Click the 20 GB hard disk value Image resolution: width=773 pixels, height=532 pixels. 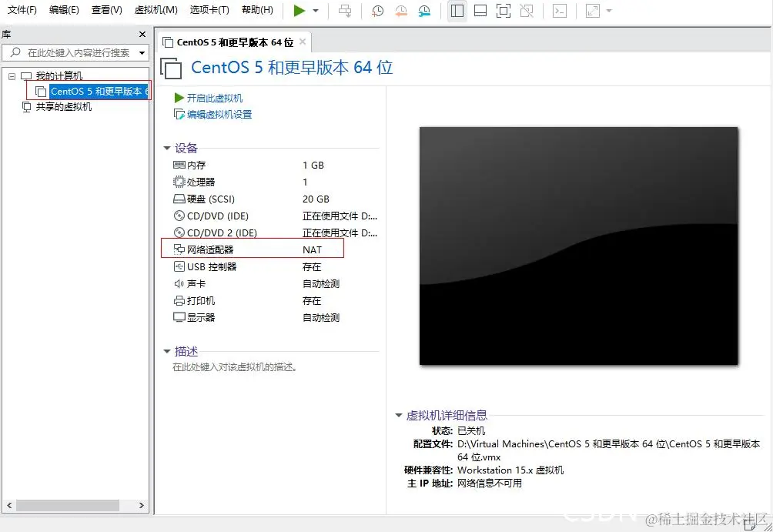tap(316, 199)
